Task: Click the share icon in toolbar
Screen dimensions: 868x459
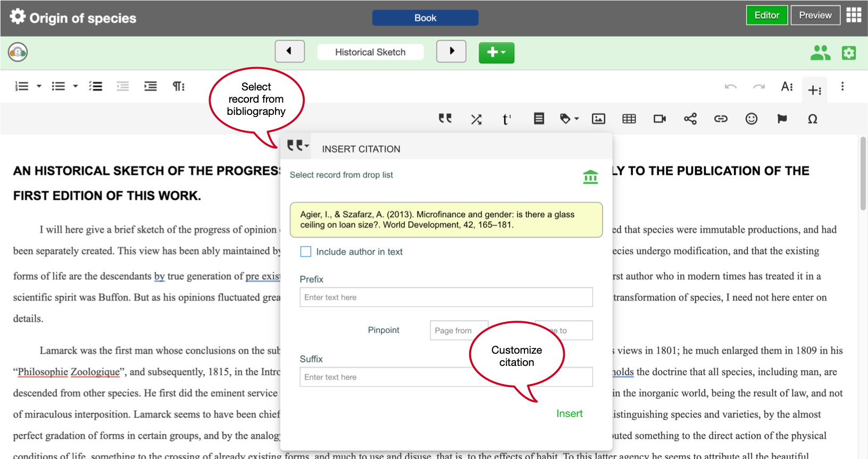Action: coord(690,119)
